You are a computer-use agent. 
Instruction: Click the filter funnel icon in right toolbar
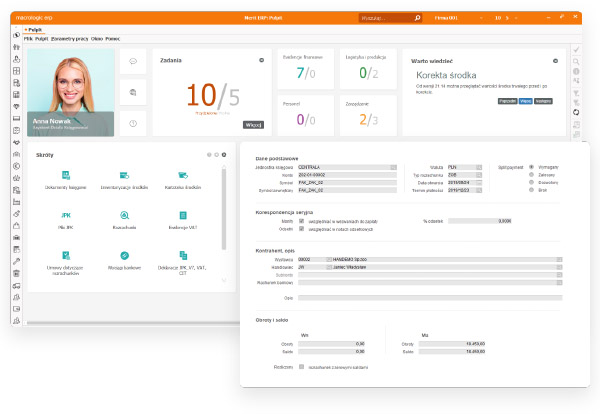tap(576, 93)
